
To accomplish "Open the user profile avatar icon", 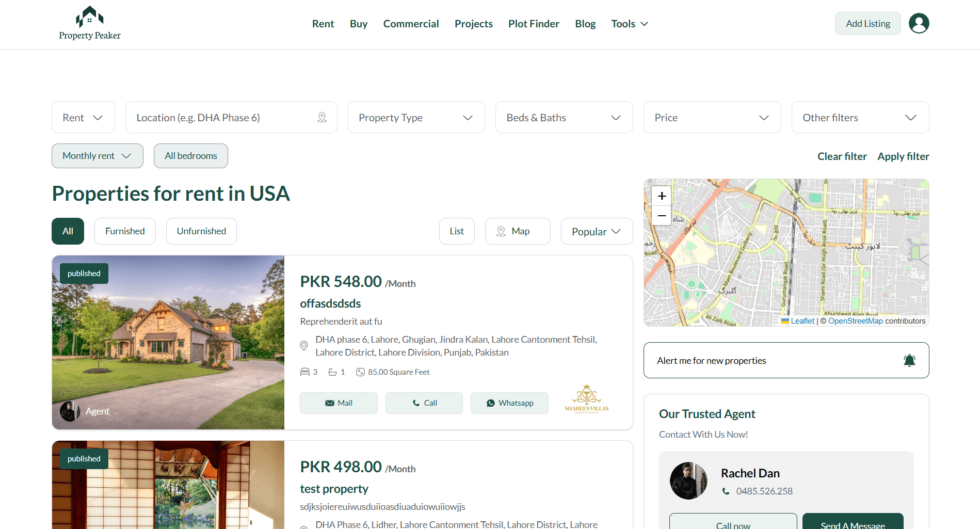I will [x=919, y=23].
